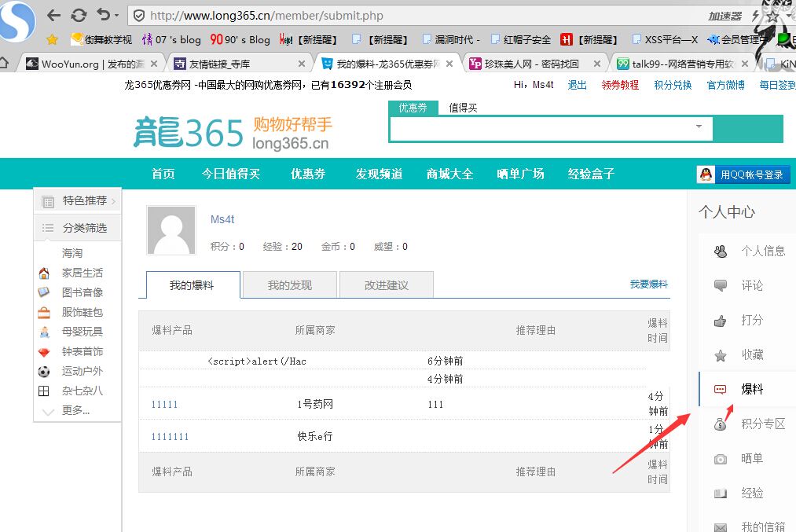
Task: Open the restore-arrow dropdown caret
Action: pos(117,16)
